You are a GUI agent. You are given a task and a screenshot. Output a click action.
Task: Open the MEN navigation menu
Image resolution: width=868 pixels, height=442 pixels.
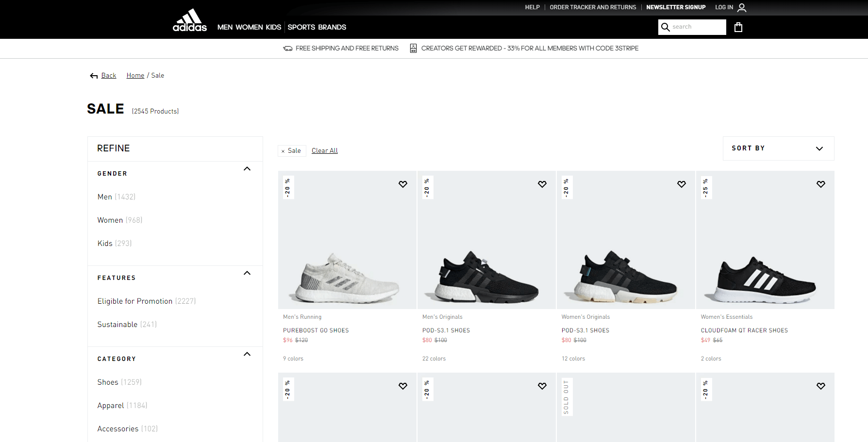225,27
